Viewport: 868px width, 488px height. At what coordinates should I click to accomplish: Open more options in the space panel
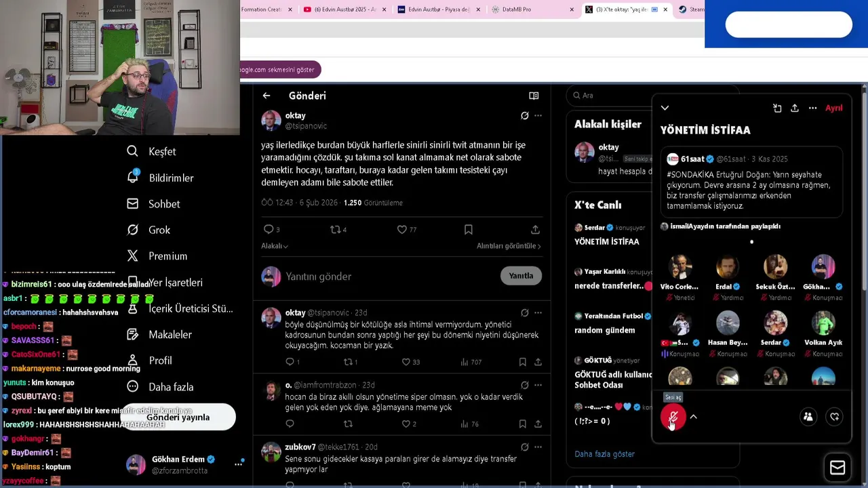[x=812, y=108]
